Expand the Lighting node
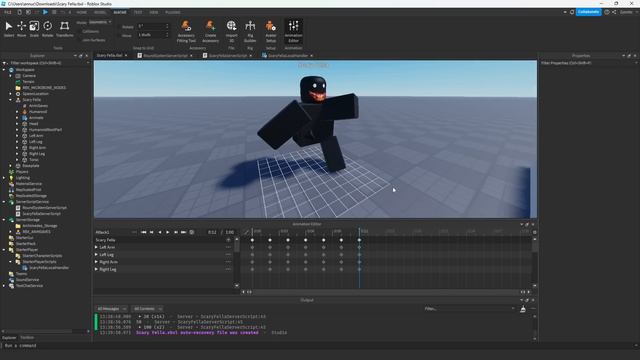Viewport: 640px width, 360px height. (x=4, y=178)
